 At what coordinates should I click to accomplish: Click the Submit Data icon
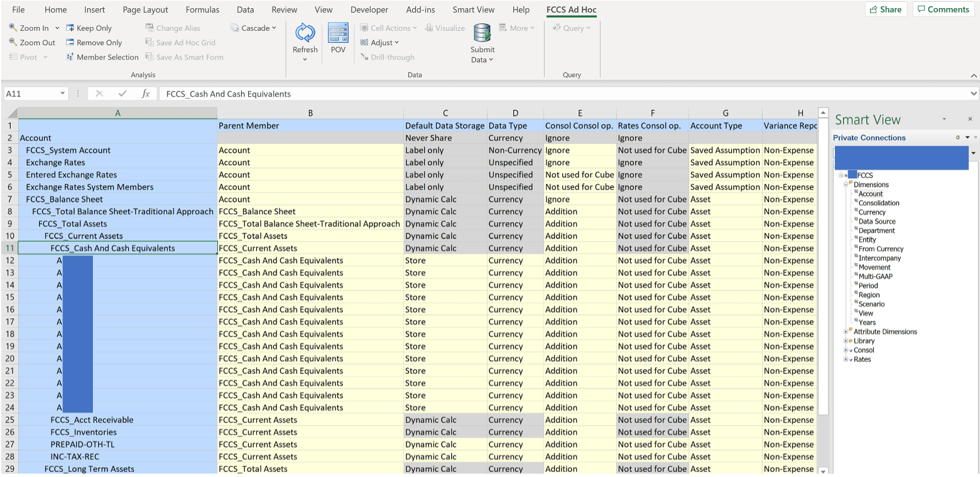coord(482,38)
